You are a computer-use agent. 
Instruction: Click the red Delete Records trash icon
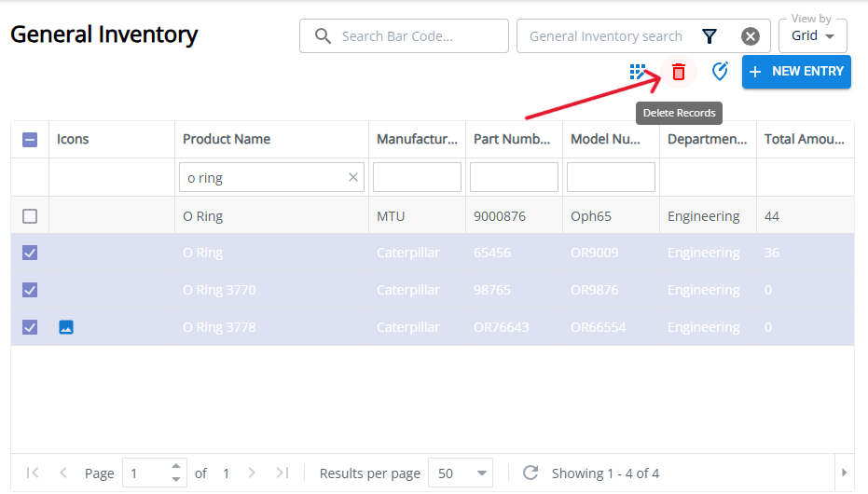(679, 72)
